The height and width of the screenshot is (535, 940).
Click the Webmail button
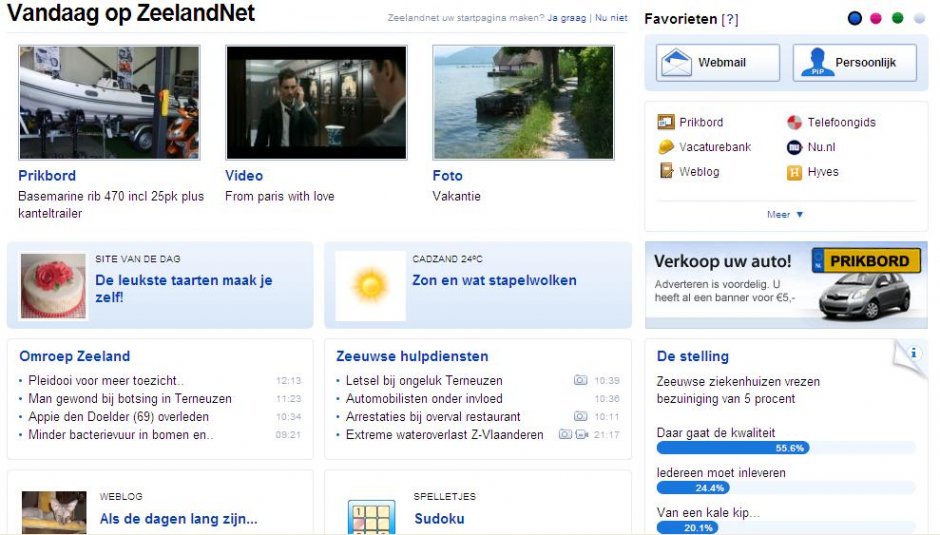718,62
